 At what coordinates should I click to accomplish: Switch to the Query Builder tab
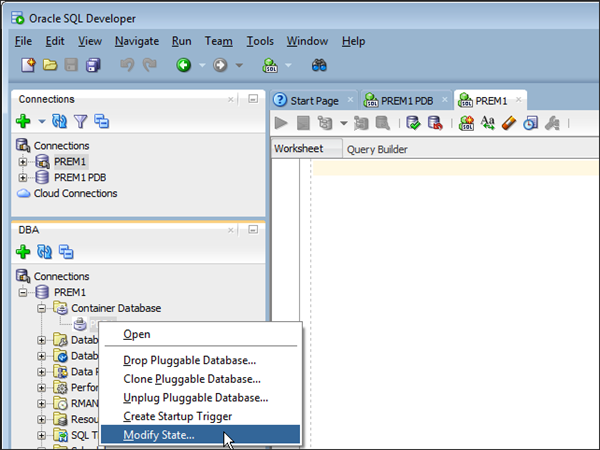tap(377, 149)
